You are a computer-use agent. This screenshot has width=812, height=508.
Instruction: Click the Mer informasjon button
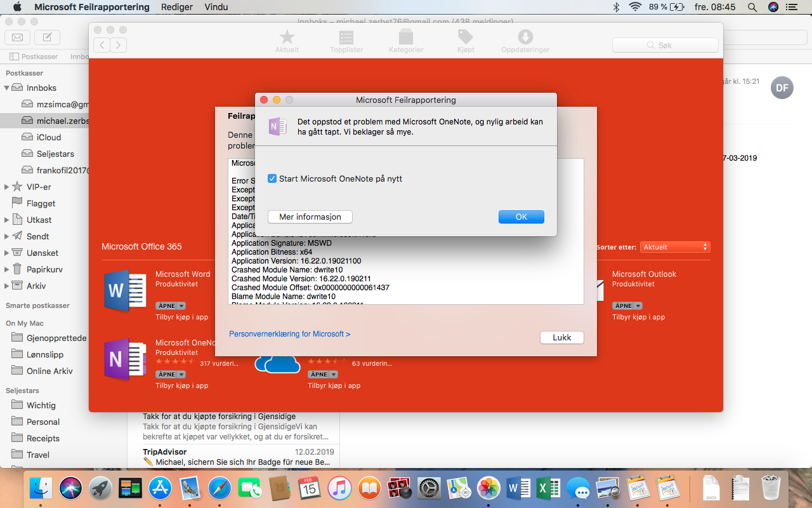coord(310,217)
